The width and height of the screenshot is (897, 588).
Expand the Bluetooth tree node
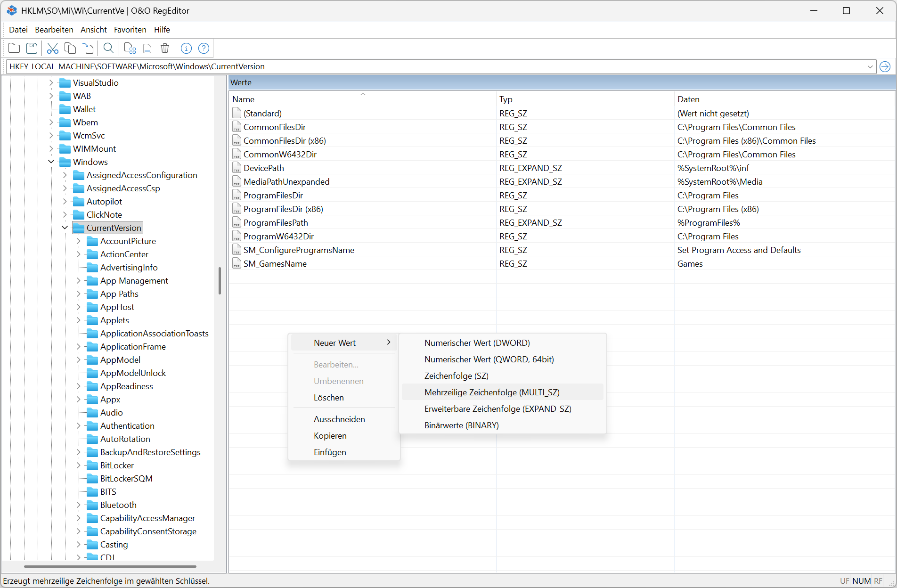[78, 505]
